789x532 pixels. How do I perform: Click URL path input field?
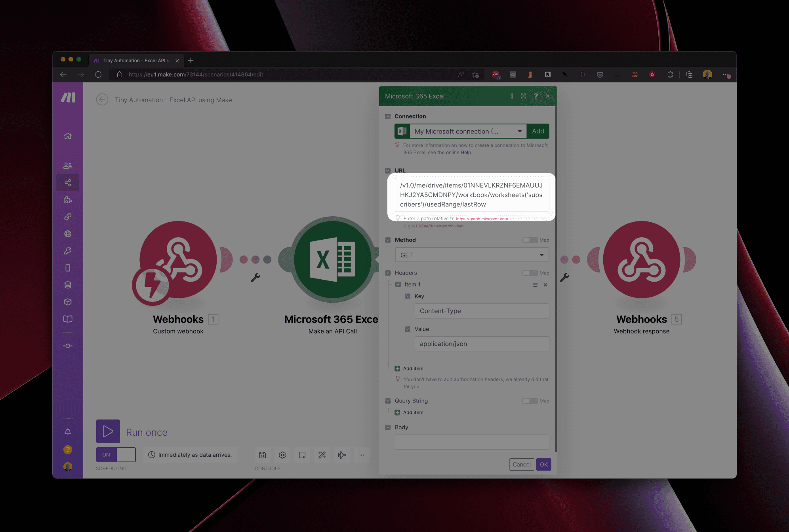(472, 195)
